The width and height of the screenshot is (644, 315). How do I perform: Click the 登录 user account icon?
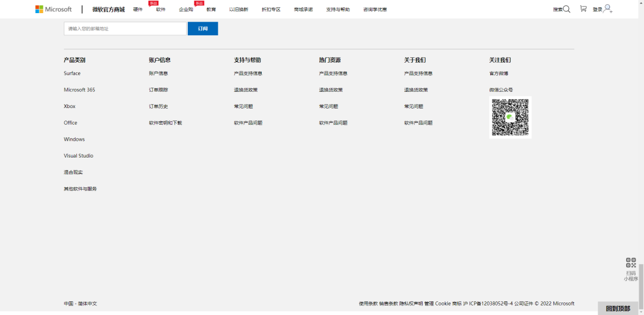coord(608,9)
